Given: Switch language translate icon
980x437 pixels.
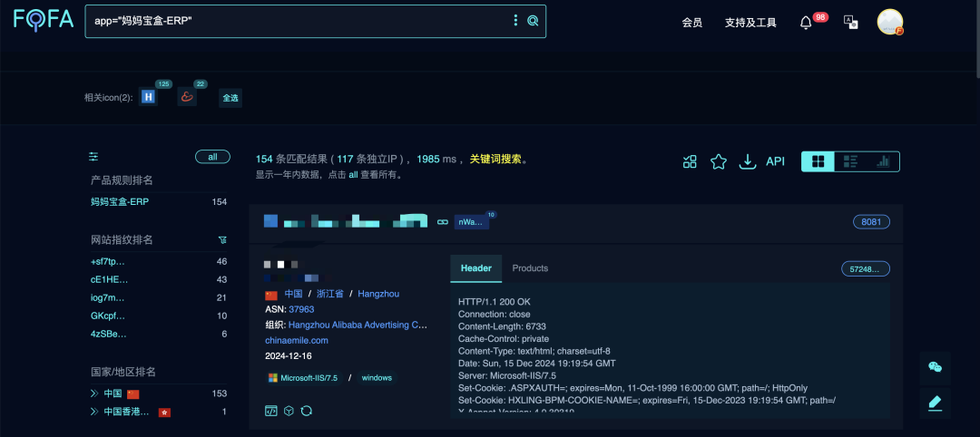Looking at the screenshot, I should [x=851, y=23].
